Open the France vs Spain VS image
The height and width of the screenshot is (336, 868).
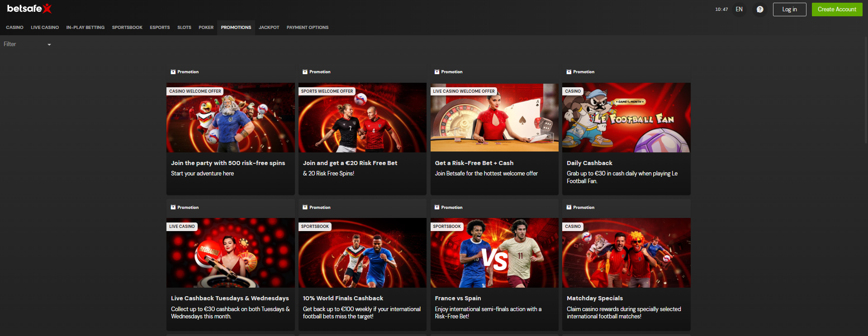pos(494,253)
